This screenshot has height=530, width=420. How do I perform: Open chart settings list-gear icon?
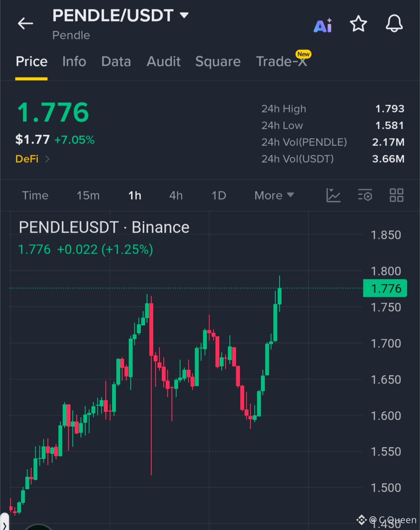(x=365, y=195)
